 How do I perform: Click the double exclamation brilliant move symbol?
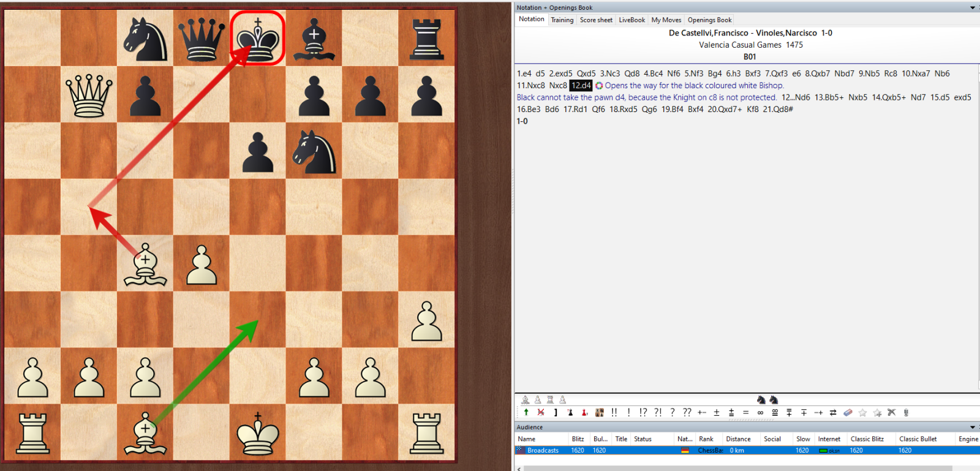click(x=614, y=412)
